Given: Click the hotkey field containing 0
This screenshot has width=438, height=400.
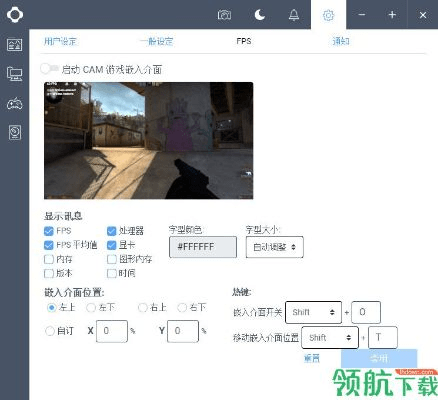Looking at the screenshot, I should click(x=366, y=312).
